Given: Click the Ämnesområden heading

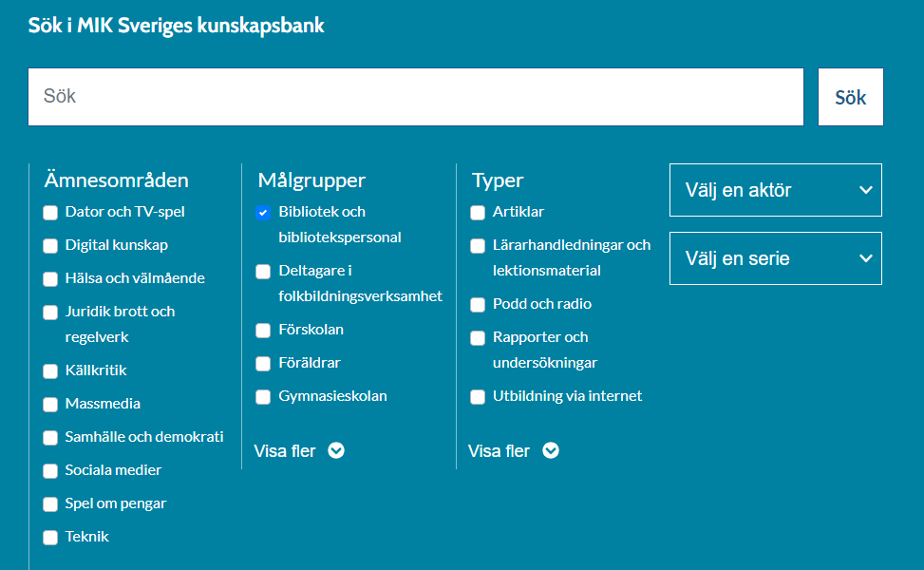Looking at the screenshot, I should tap(117, 180).
